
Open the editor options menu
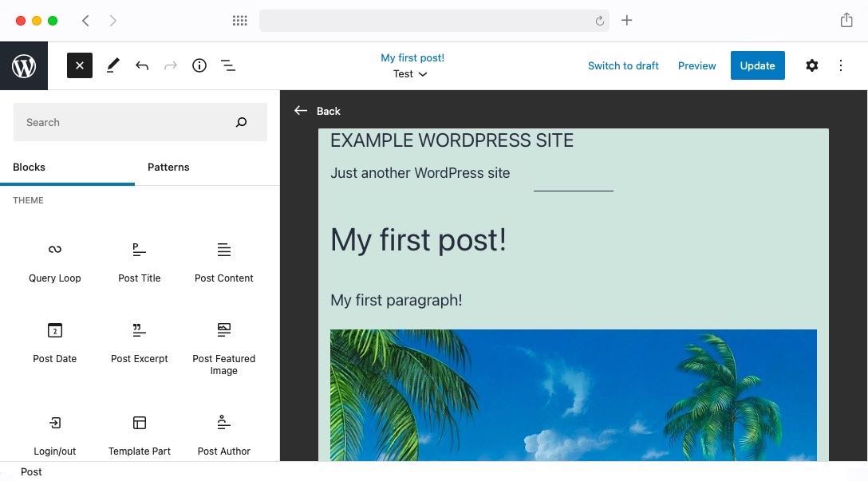point(841,65)
